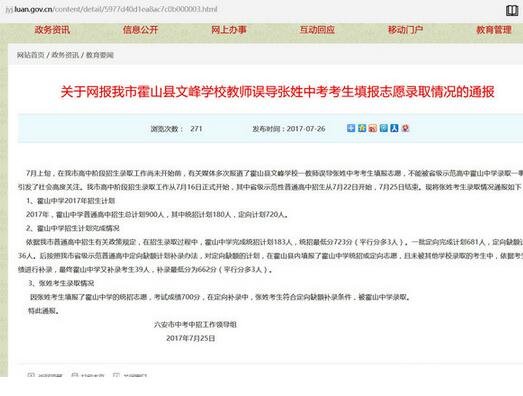Share via the light blue Tencent Weibo icon

(384, 128)
